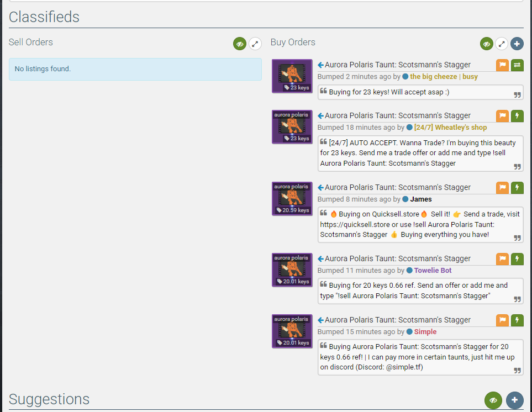Viewport: 532px width, 412px height.
Task: Click 'Bumped 18 minutes ago' text
Action: pos(356,128)
